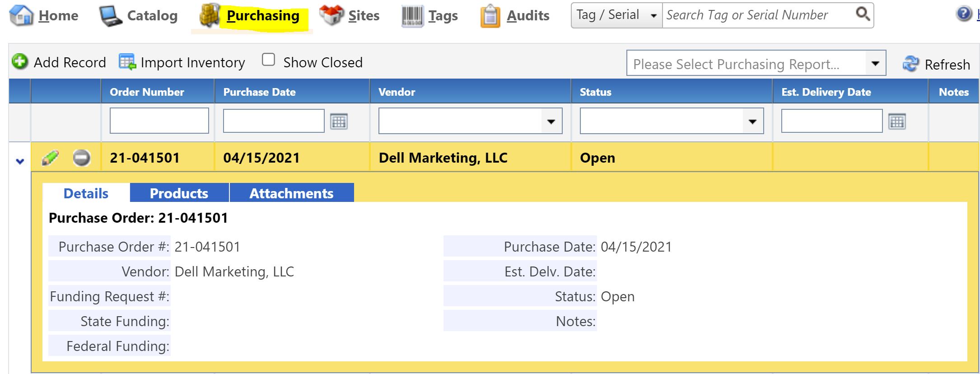Open the Purchasing menu
Screen dimensions: 980x374
point(263,16)
